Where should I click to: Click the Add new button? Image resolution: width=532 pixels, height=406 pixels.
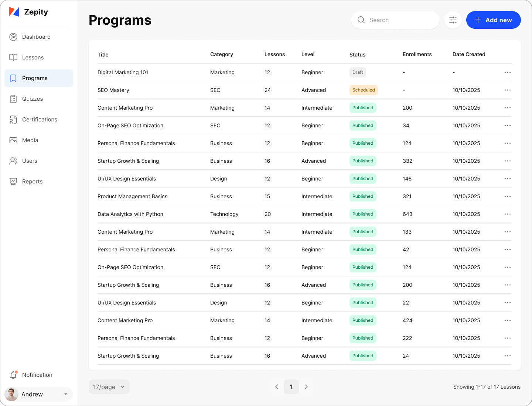point(493,20)
